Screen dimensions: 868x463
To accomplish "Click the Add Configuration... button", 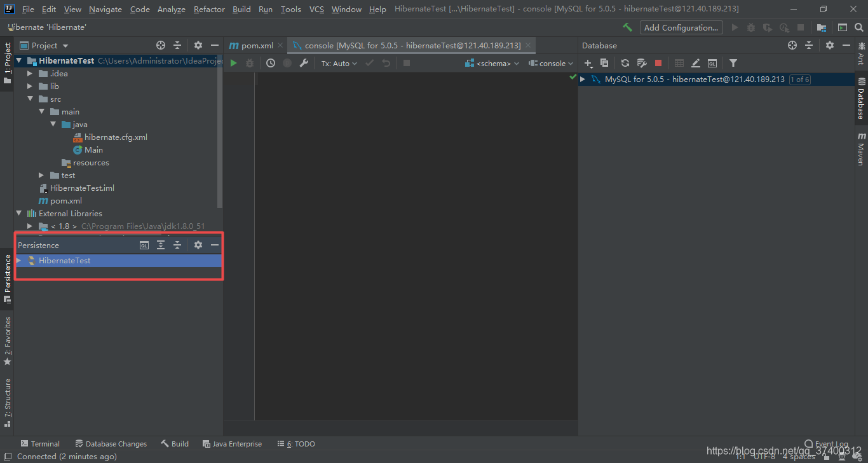I will pos(681,27).
